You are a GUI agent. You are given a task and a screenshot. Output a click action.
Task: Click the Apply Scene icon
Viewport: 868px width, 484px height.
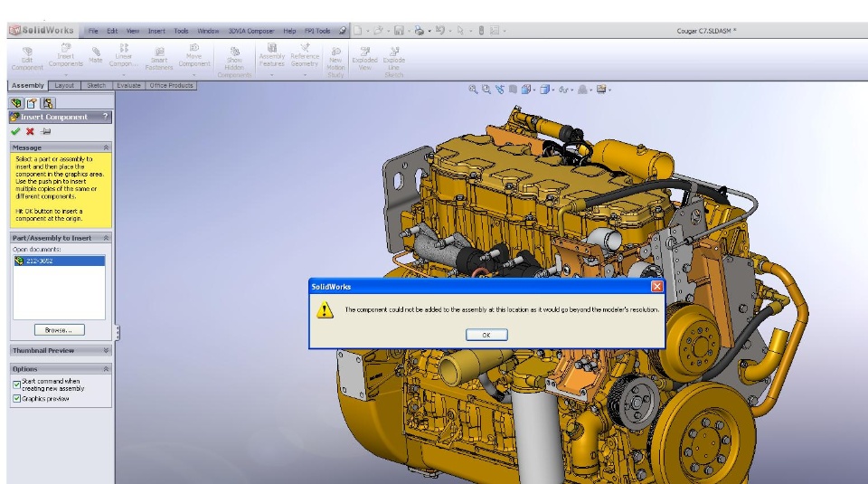[x=582, y=90]
